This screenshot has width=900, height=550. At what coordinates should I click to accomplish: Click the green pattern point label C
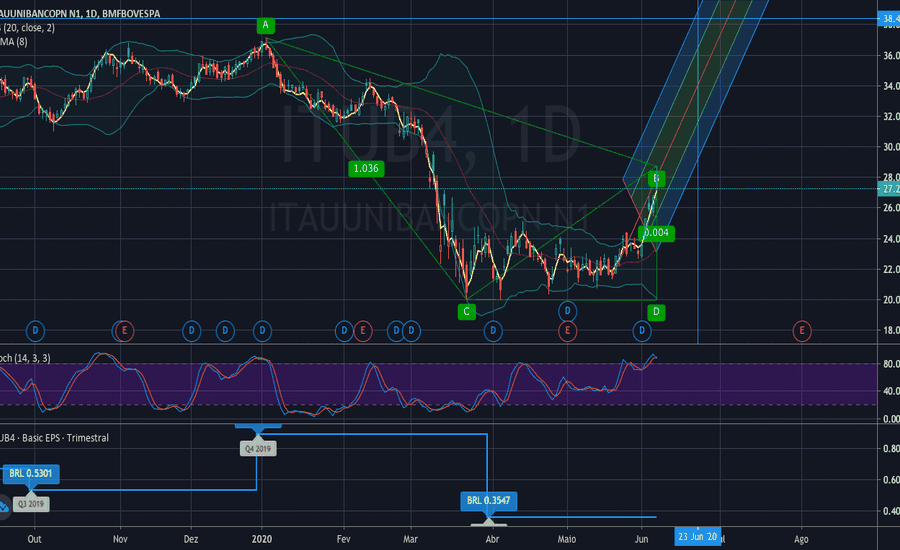(467, 312)
